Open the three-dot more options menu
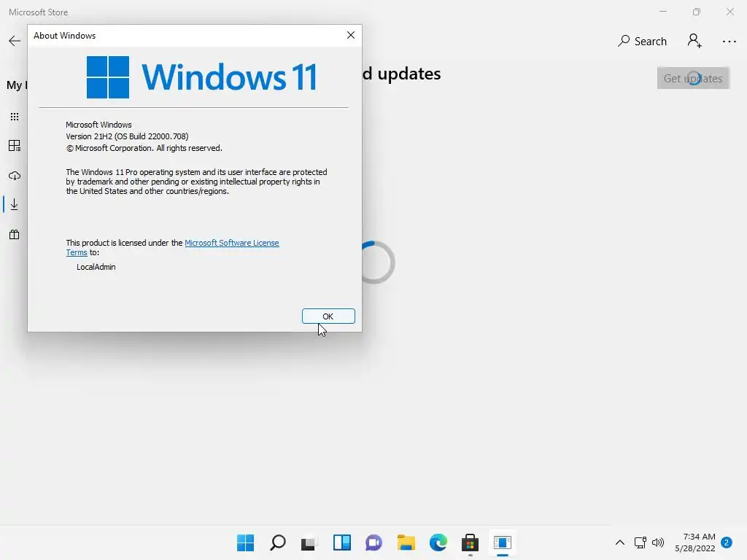 (729, 42)
